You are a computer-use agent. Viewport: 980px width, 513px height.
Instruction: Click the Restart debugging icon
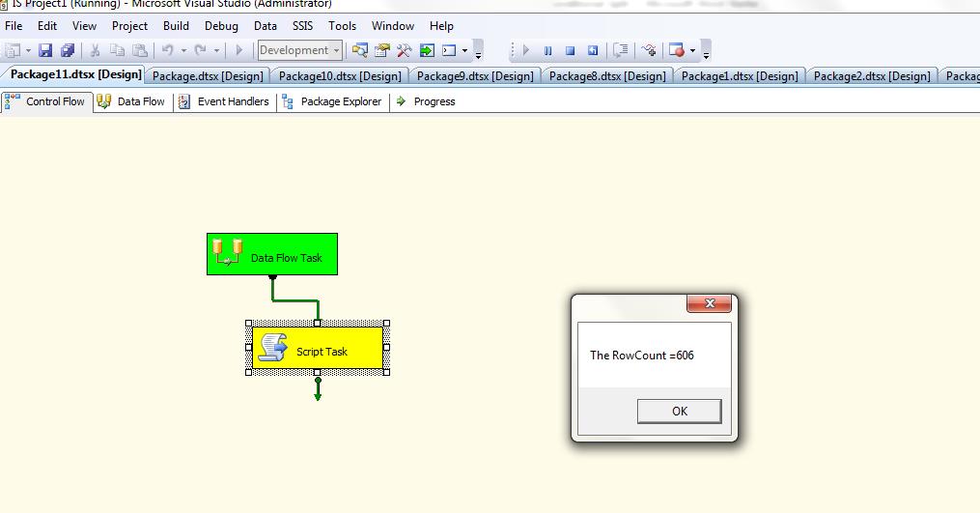point(593,50)
